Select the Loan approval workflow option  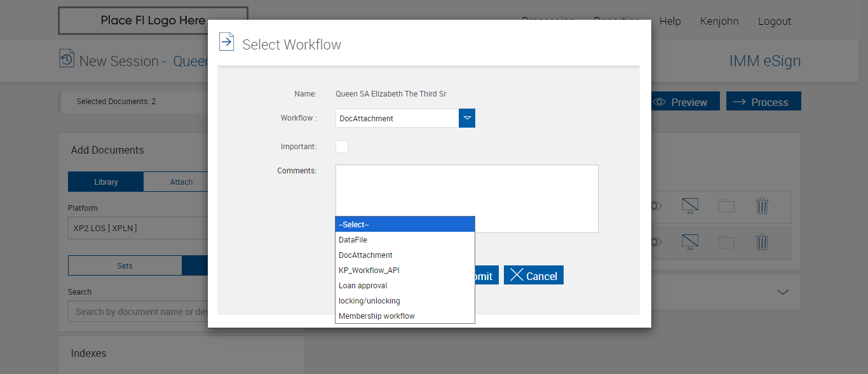(405, 286)
